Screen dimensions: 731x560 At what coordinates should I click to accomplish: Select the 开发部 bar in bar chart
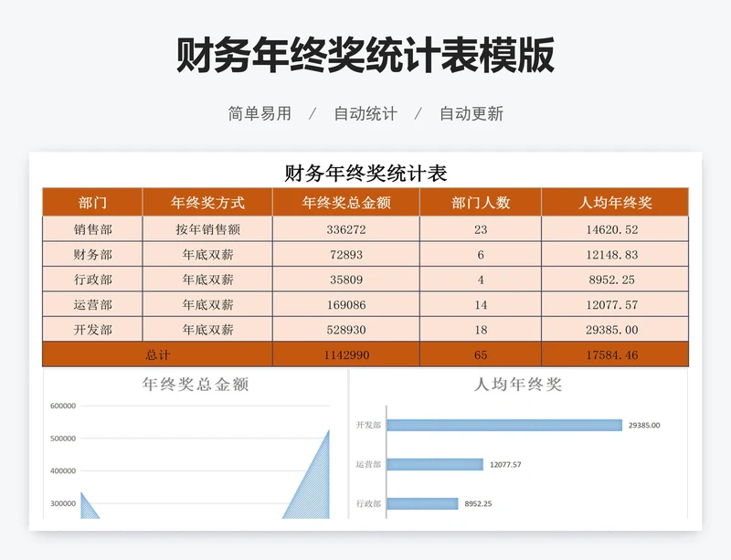coord(504,425)
